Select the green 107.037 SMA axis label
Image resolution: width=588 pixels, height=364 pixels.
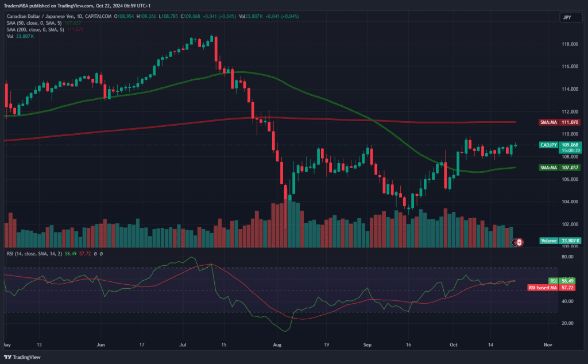560,168
